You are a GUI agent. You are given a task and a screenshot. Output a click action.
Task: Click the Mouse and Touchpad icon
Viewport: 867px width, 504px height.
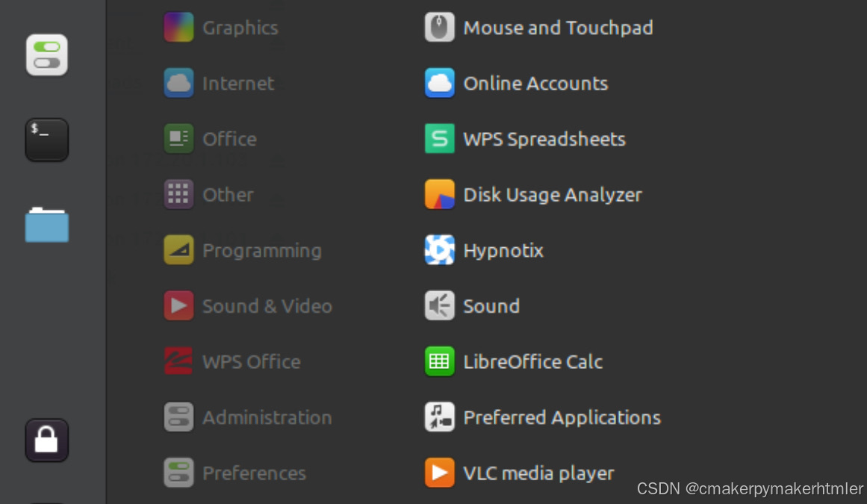440,27
